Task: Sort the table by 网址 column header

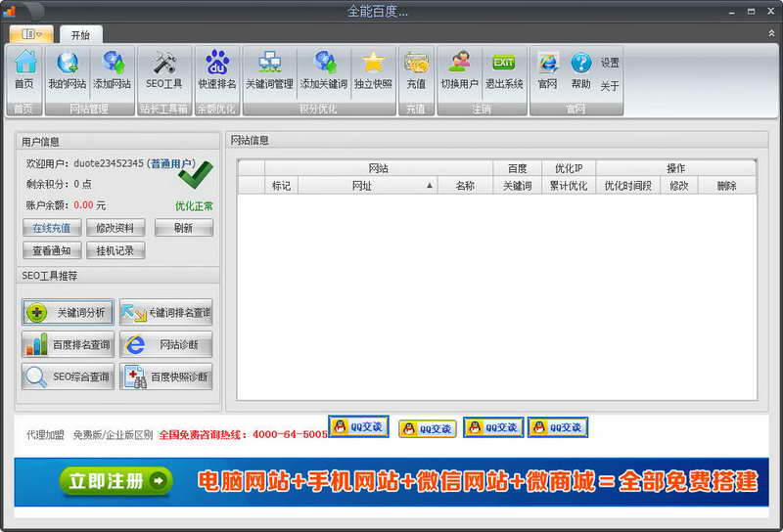Action: pyautogui.click(x=367, y=186)
